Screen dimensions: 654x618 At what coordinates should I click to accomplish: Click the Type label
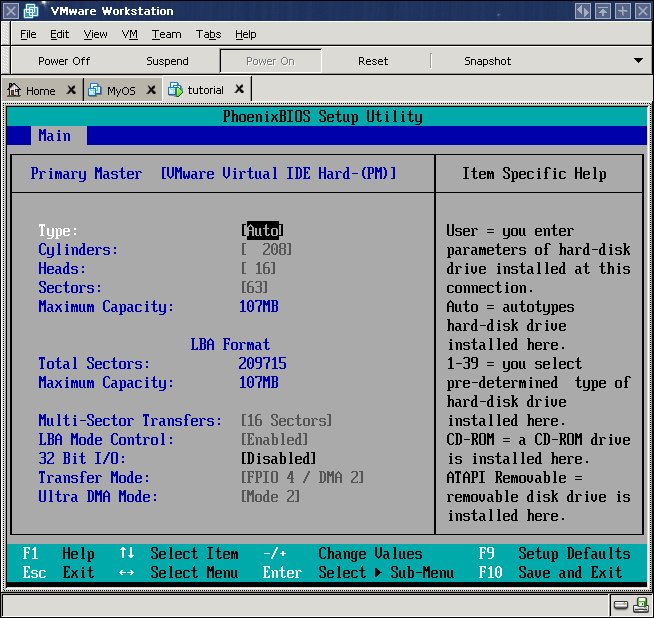point(58,231)
